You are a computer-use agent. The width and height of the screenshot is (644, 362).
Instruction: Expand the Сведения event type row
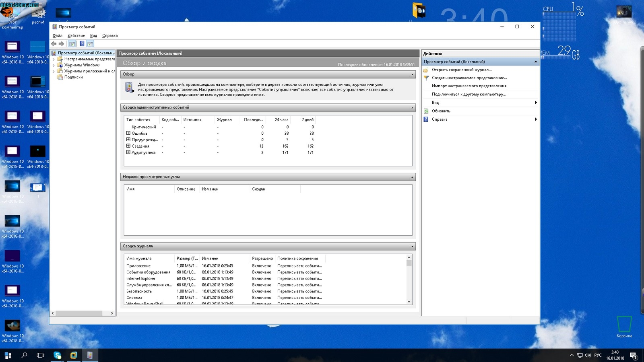tap(128, 146)
